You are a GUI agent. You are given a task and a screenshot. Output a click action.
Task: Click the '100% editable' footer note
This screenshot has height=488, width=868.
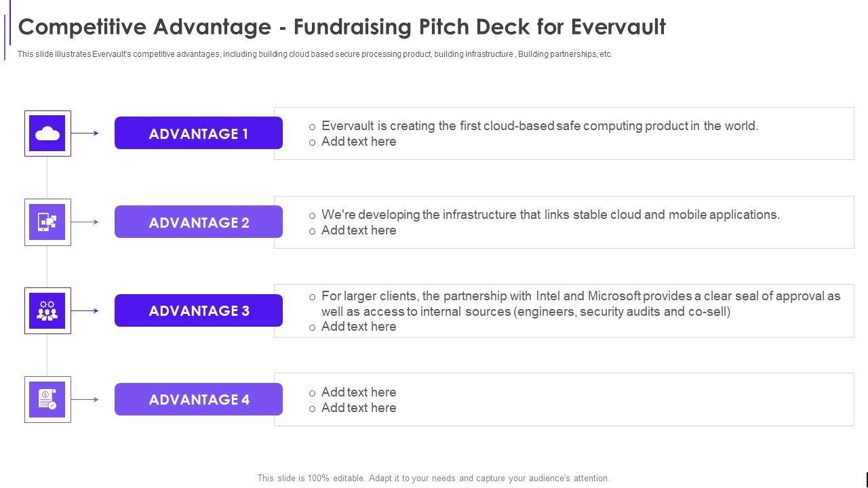click(433, 478)
